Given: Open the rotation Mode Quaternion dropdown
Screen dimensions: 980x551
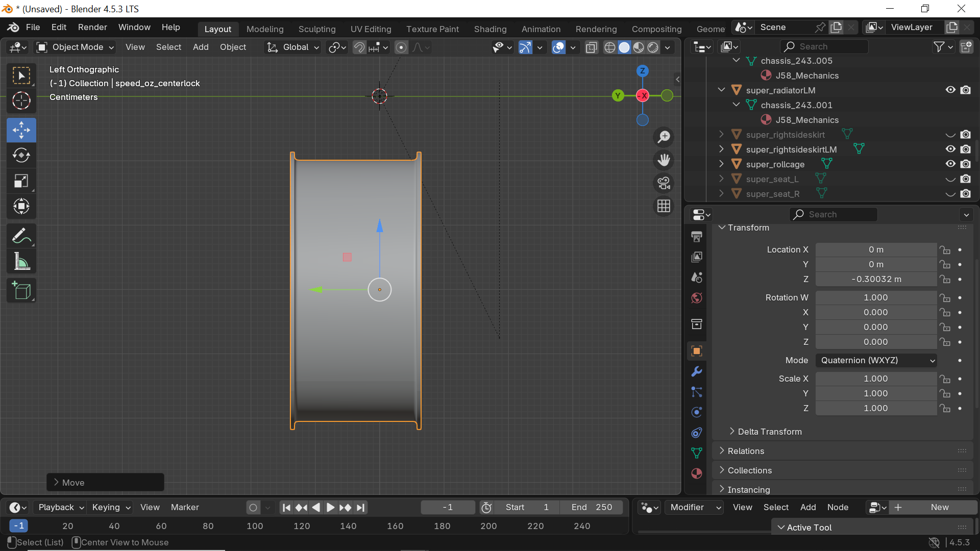Looking at the screenshot, I should (876, 360).
